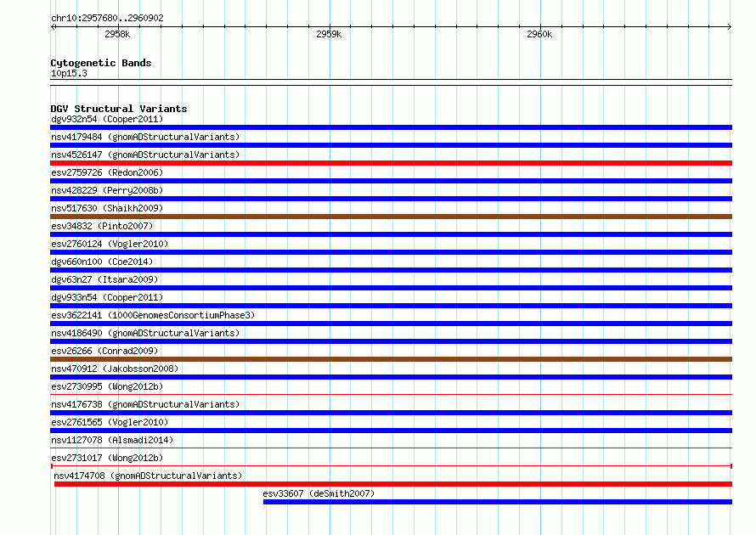
Task: Click the chr10:2957680..2960902 region label
Action: pyautogui.click(x=107, y=18)
